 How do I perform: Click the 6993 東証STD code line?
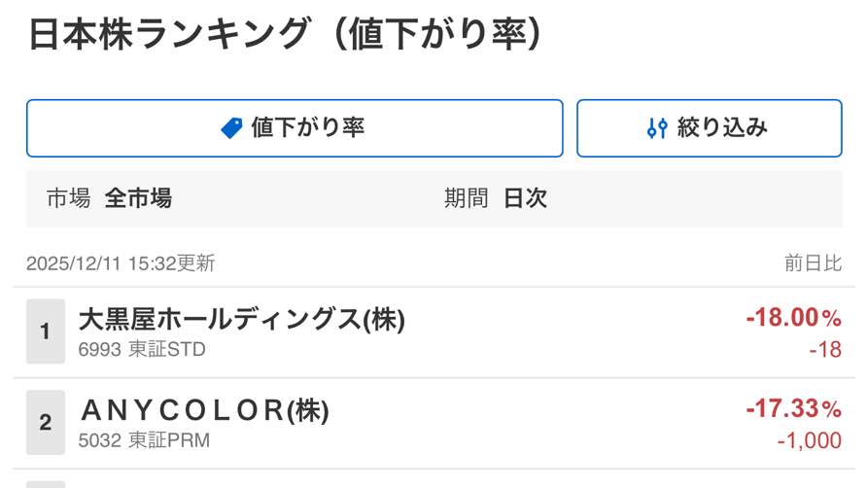[142, 349]
